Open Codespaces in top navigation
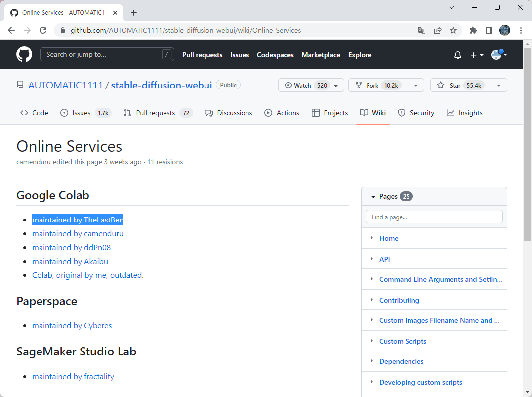The height and width of the screenshot is (397, 532). tap(275, 55)
